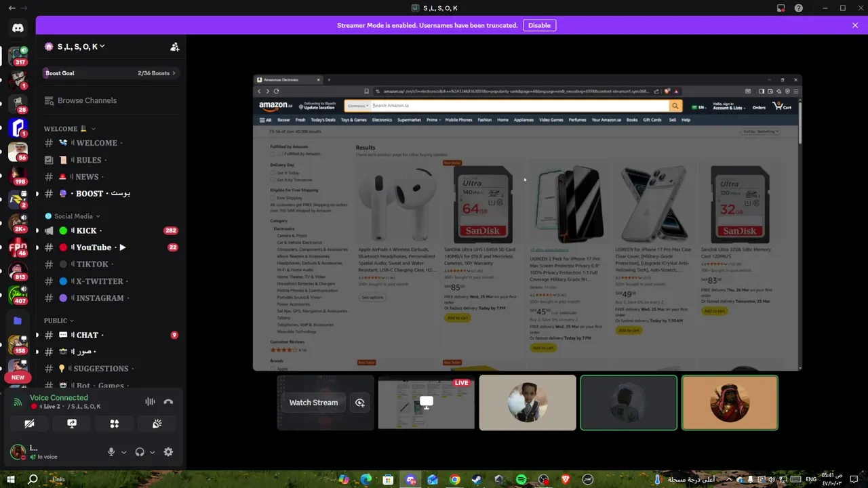Open the soundboard icon in voice panel

(157, 424)
